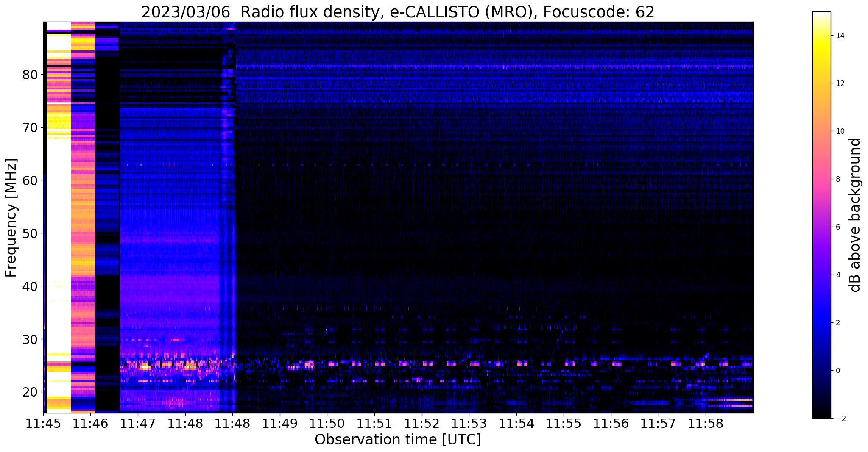
Task: Click the 40 MHz frequency tick label
Action: 30,286
